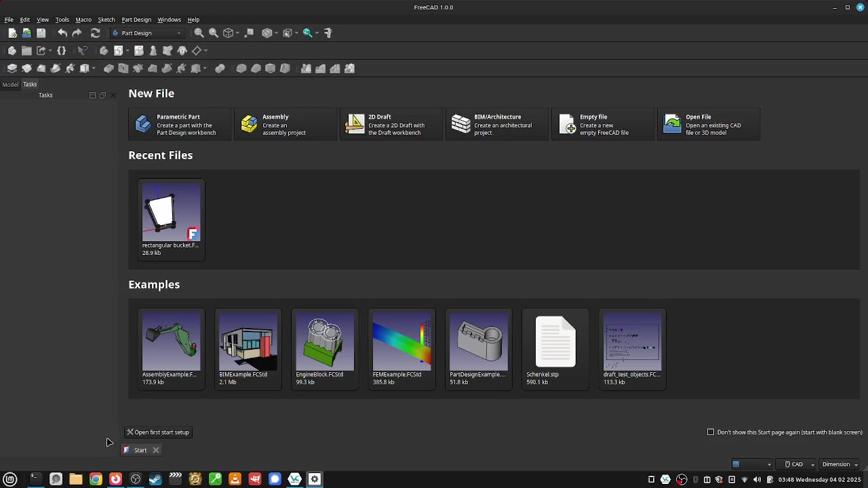This screenshot has width=868, height=488.
Task: Expand the draw style dropdown arrow
Action: click(x=276, y=33)
